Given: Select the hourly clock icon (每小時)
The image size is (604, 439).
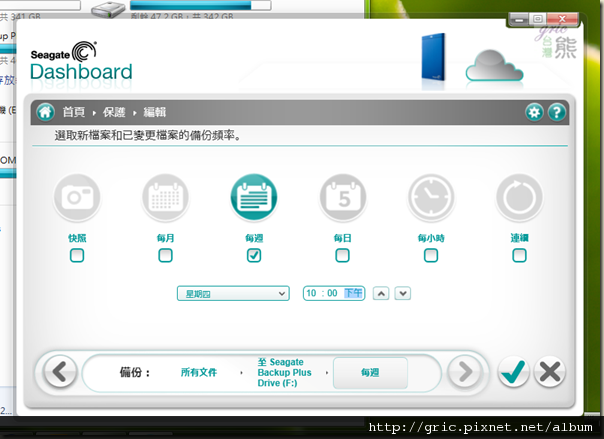Looking at the screenshot, I should [431, 197].
